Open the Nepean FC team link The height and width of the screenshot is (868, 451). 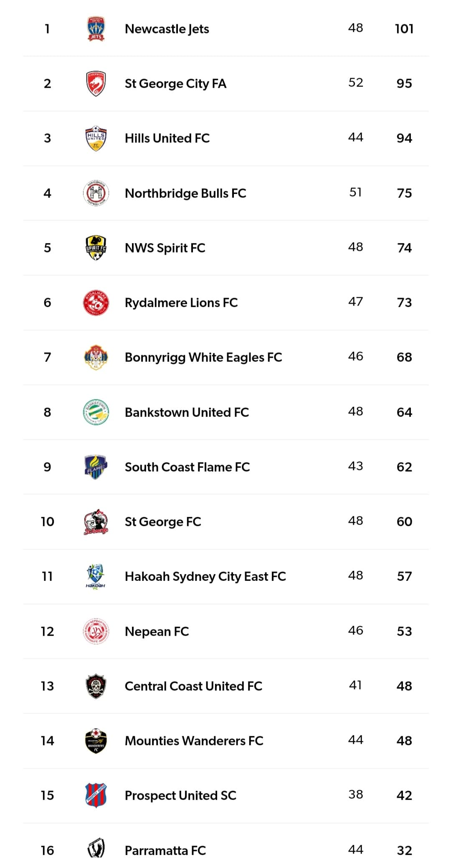(157, 631)
